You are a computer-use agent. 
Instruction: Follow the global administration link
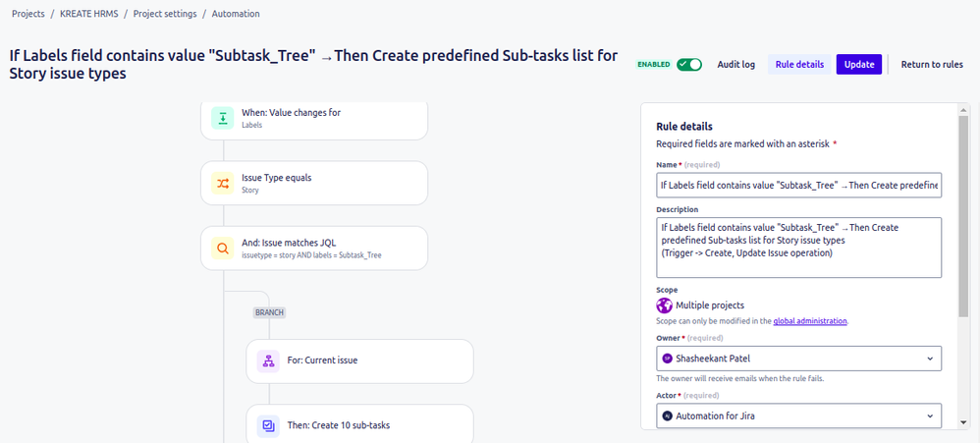point(810,321)
